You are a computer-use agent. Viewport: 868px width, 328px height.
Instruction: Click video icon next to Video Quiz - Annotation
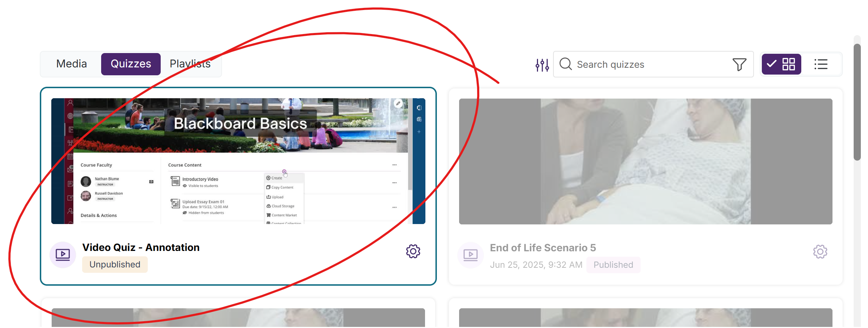(63, 255)
